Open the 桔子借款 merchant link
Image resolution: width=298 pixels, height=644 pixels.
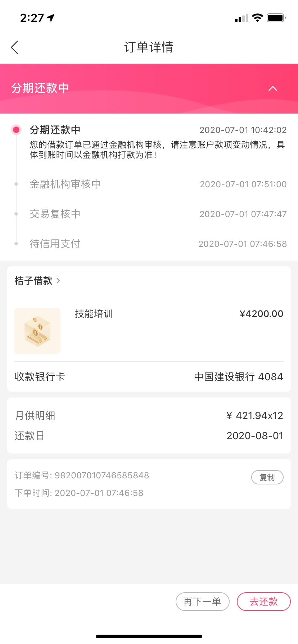click(33, 281)
